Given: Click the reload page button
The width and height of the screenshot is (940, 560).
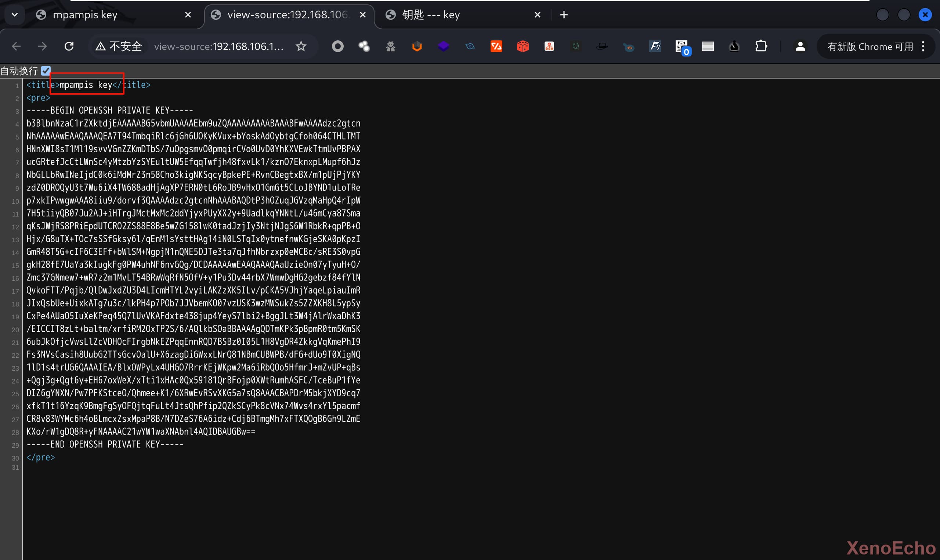Looking at the screenshot, I should click(x=69, y=46).
